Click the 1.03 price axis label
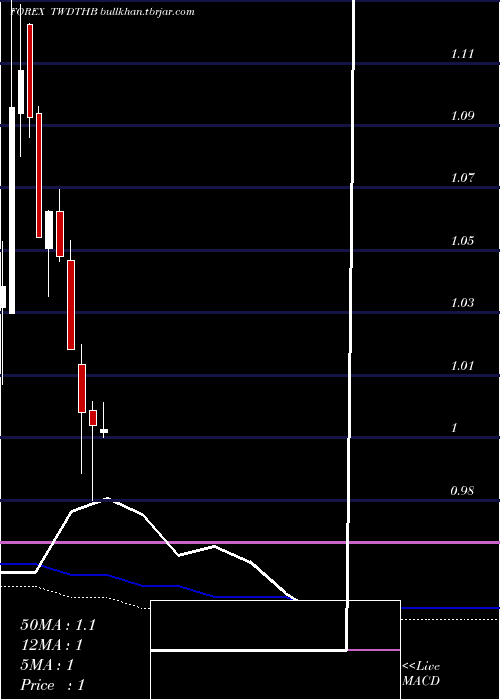The width and height of the screenshot is (500, 700). click(x=462, y=303)
